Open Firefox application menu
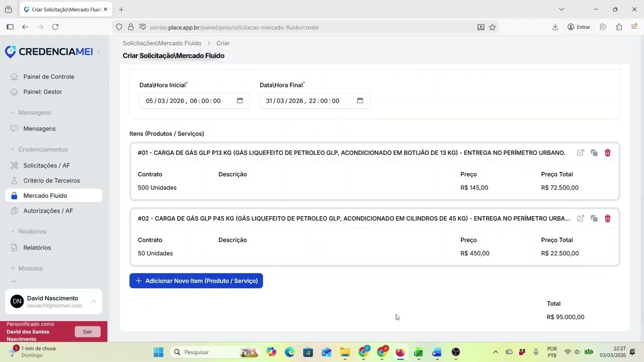The width and height of the screenshot is (644, 362). click(x=634, y=27)
